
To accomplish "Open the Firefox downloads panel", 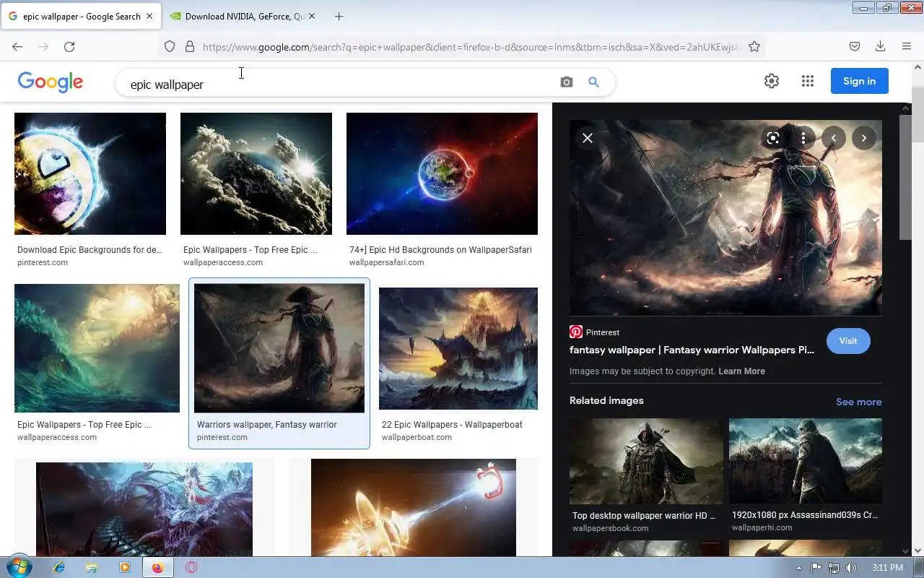I will (x=880, y=46).
